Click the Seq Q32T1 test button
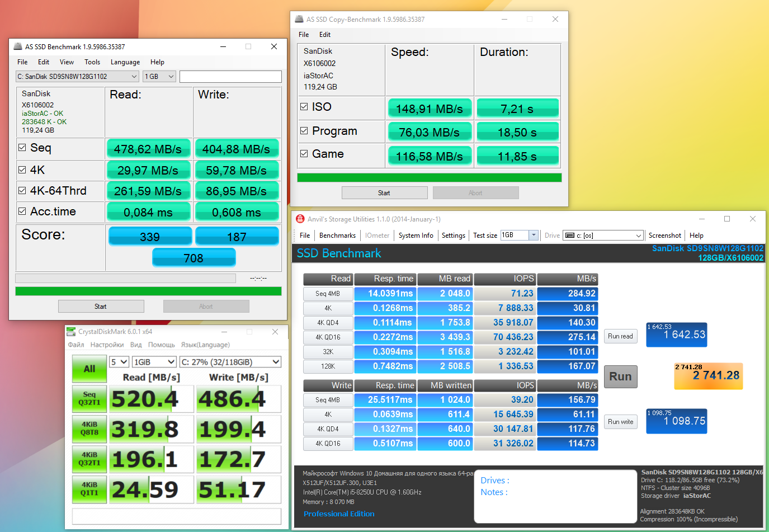Viewport: 769px width, 532px height. (x=89, y=399)
